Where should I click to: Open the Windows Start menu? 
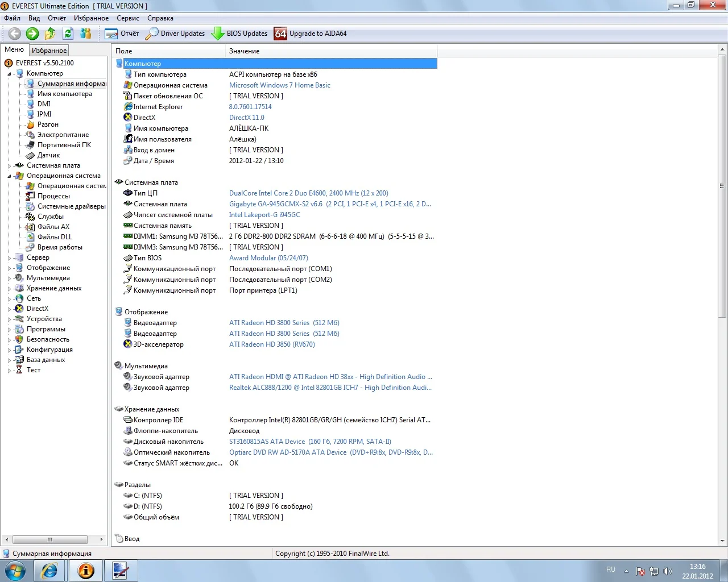(x=15, y=571)
